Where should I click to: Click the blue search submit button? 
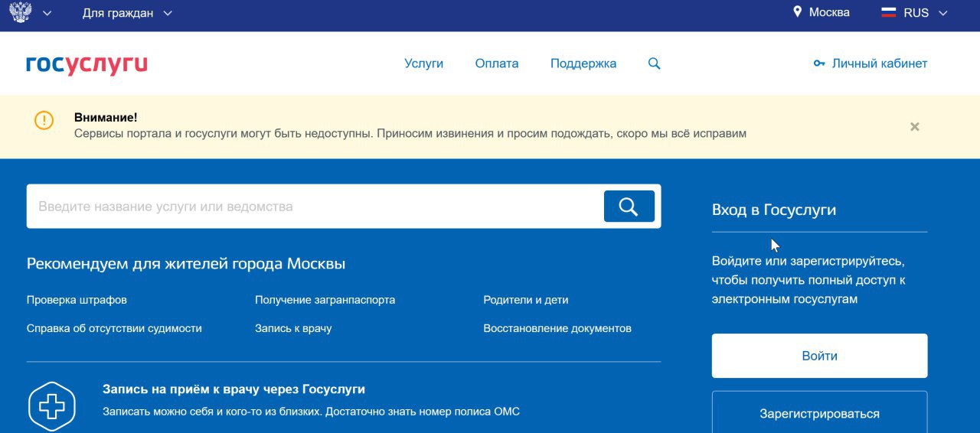point(629,207)
